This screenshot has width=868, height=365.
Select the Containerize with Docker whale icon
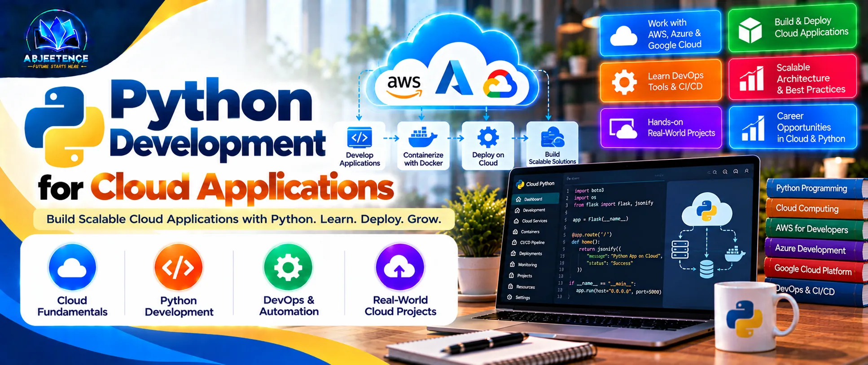point(423,137)
